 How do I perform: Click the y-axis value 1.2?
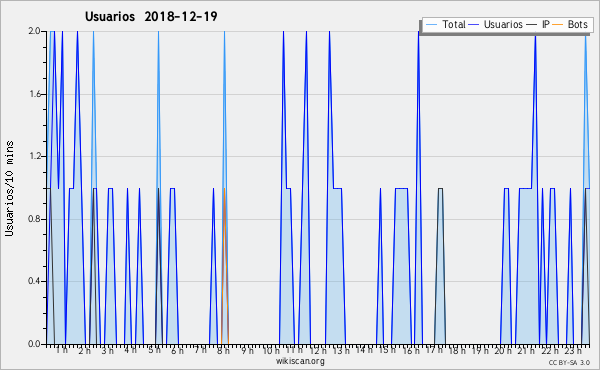pos(34,156)
